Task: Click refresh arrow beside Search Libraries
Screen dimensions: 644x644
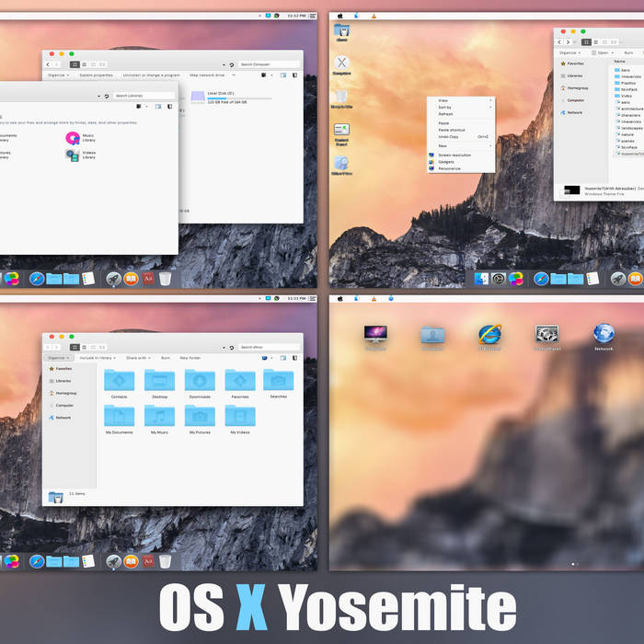Action: [x=107, y=96]
